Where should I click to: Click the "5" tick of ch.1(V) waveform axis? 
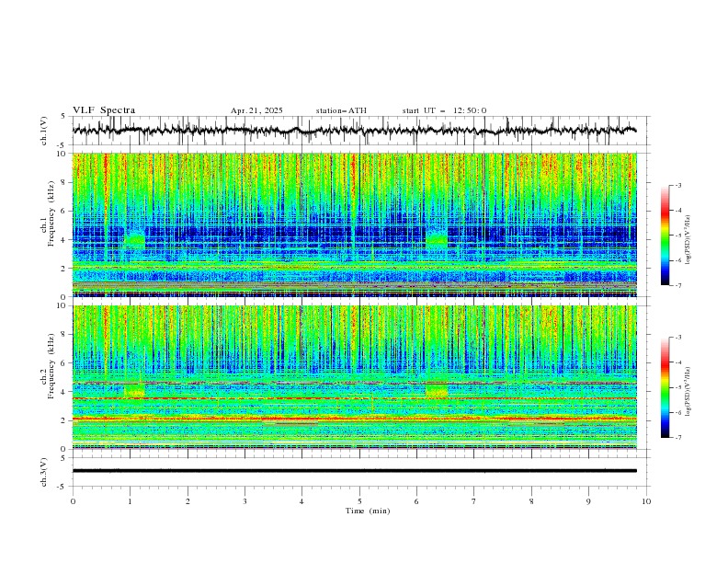(63, 116)
